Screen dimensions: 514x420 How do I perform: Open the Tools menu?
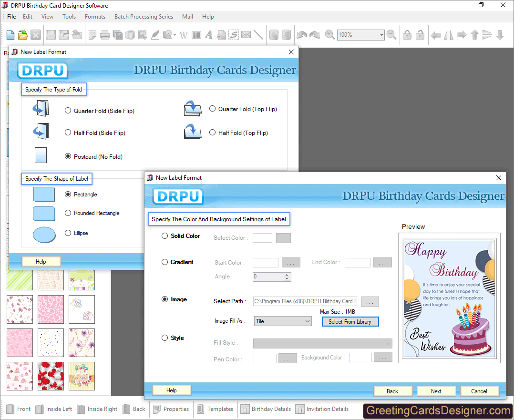pos(69,16)
